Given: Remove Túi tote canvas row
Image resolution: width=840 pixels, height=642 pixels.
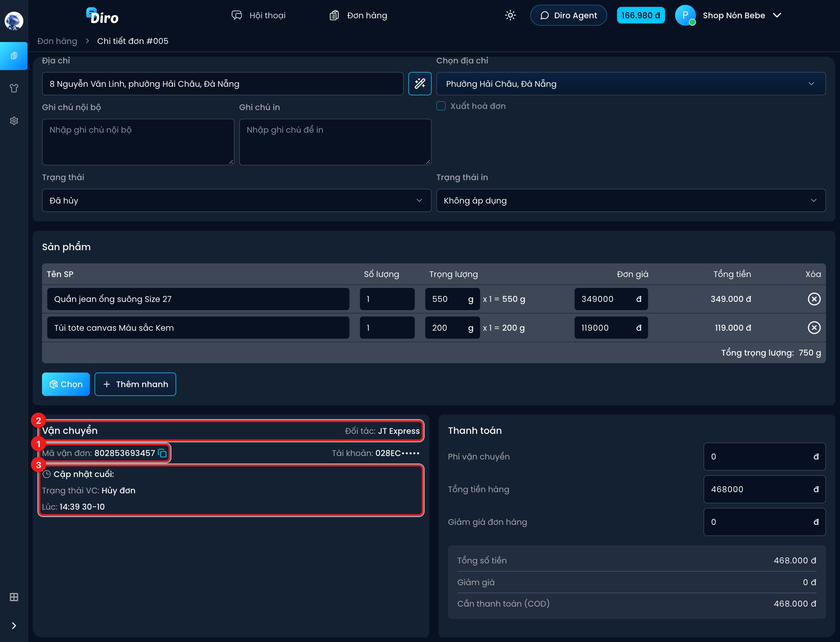Looking at the screenshot, I should pos(814,328).
